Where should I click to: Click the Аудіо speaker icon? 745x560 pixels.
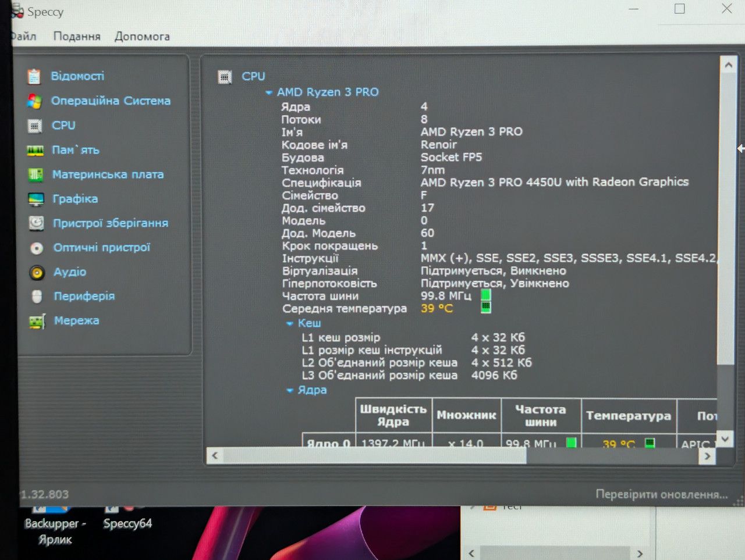(x=37, y=273)
